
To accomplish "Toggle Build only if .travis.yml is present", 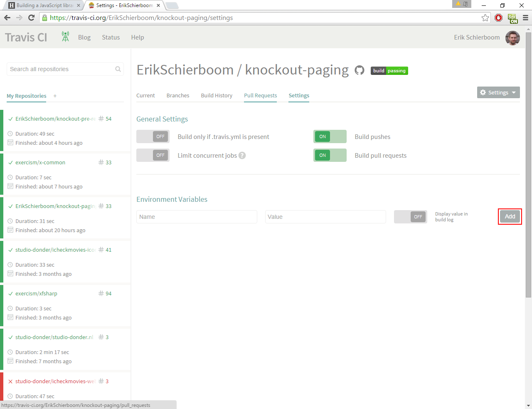I will [x=153, y=136].
